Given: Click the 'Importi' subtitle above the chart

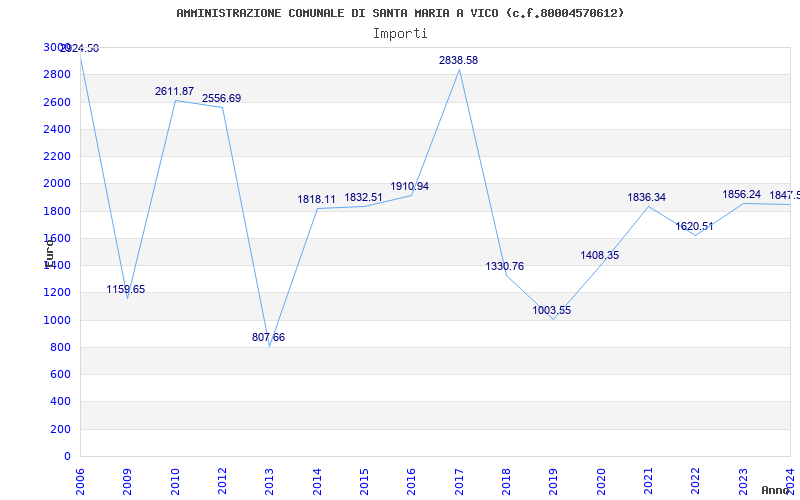Looking at the screenshot, I should point(400,33).
